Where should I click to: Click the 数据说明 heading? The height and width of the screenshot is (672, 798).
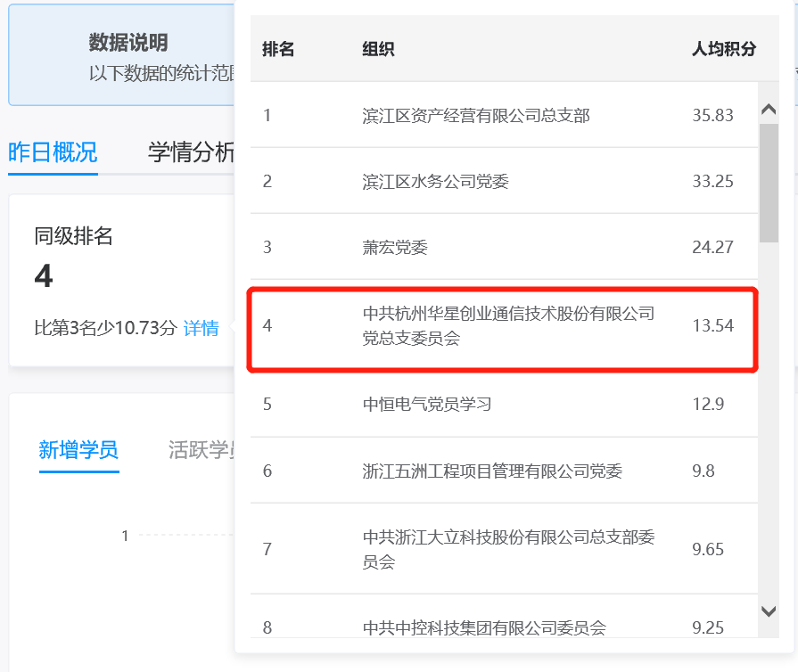tap(128, 43)
